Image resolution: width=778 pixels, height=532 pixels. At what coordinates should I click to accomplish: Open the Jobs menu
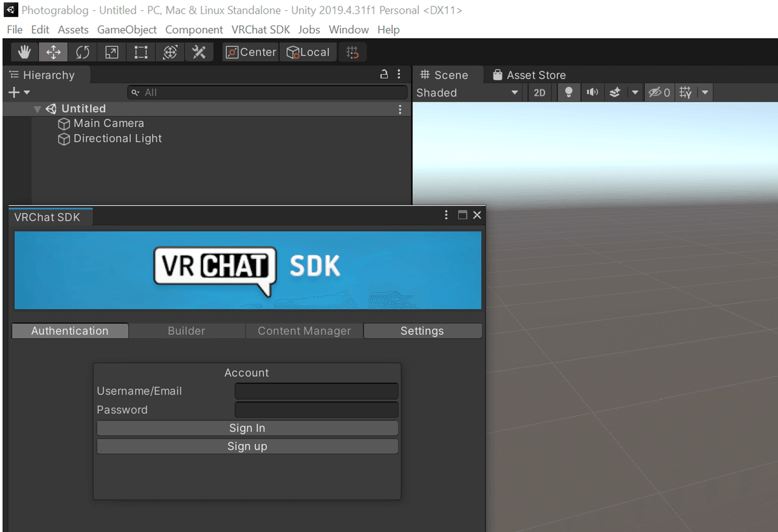[x=309, y=30]
